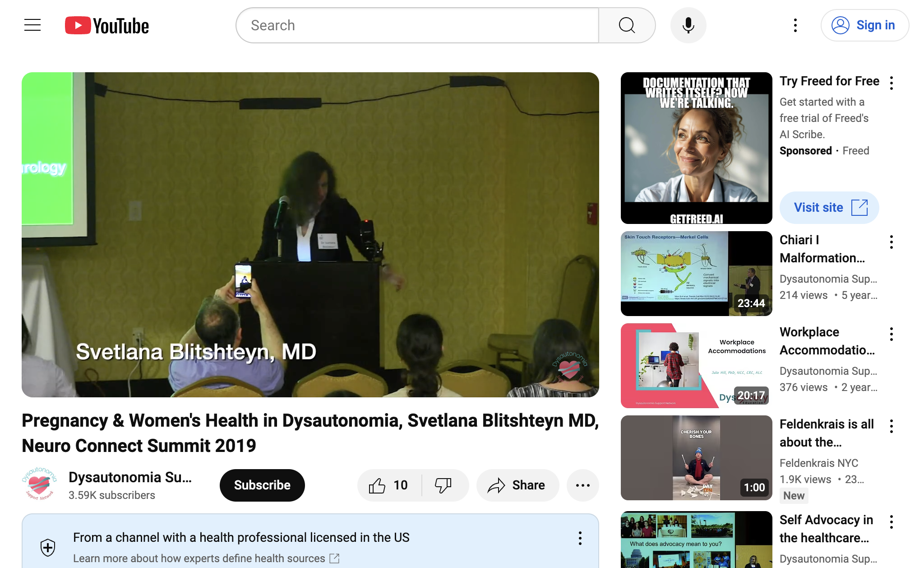Open the Workplace Accommodations video title

[827, 341]
